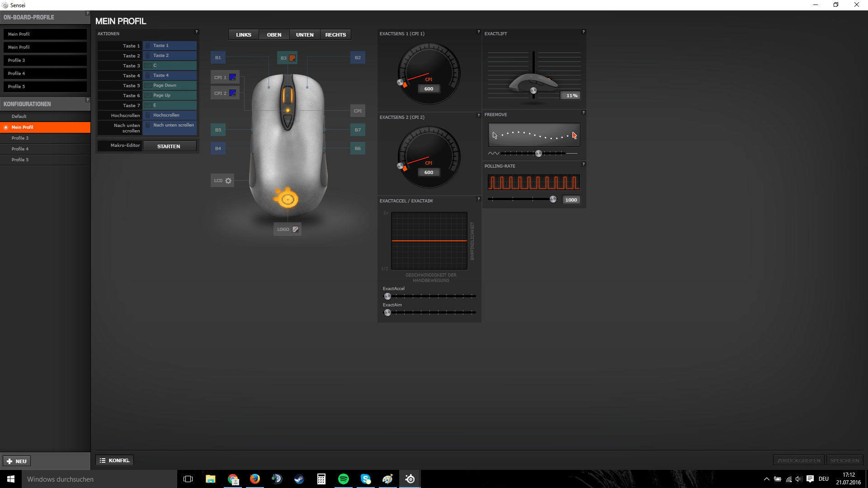This screenshot has height=488, width=868.
Task: Open Steam from the taskbar
Action: [299, 479]
